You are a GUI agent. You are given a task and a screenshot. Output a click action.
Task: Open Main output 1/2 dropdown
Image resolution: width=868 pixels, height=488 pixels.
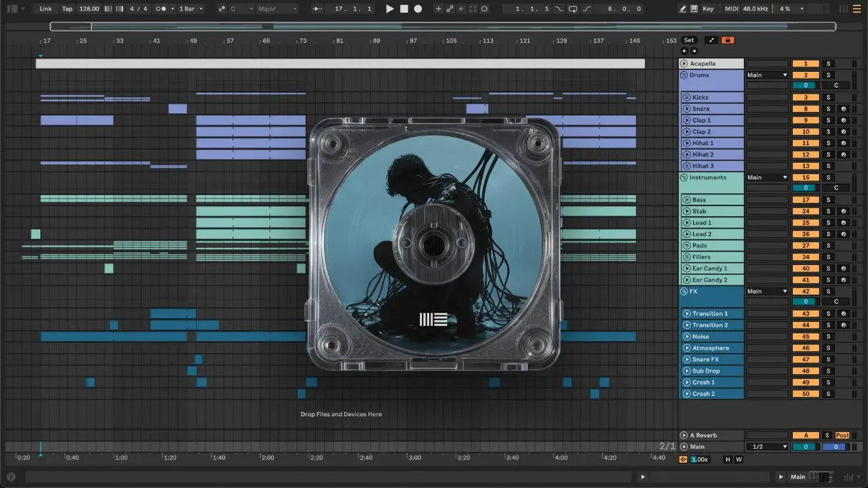click(x=767, y=447)
